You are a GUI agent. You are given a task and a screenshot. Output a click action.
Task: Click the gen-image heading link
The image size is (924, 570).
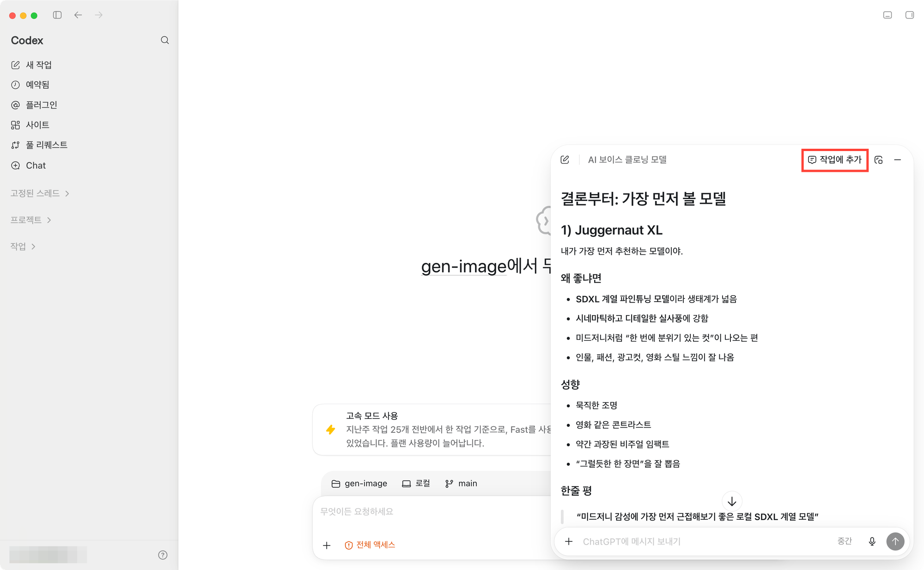coord(464,267)
